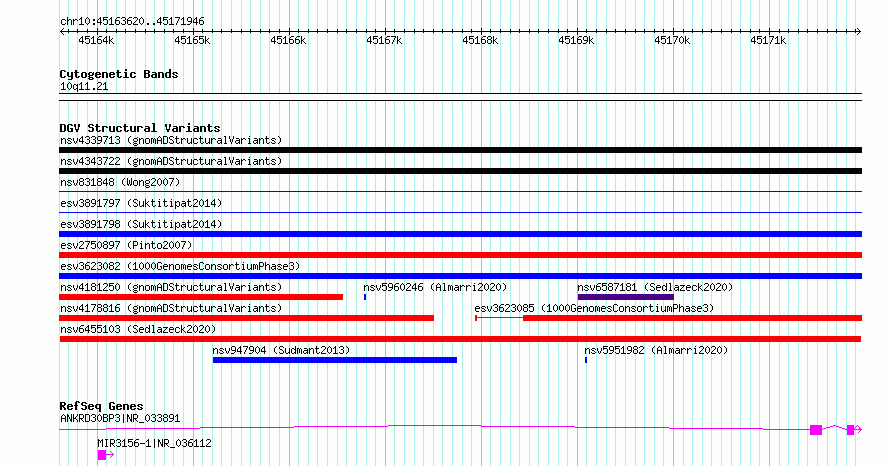Open the esv3891798 (Suktitipat2014) variant label

pyautogui.click(x=141, y=224)
